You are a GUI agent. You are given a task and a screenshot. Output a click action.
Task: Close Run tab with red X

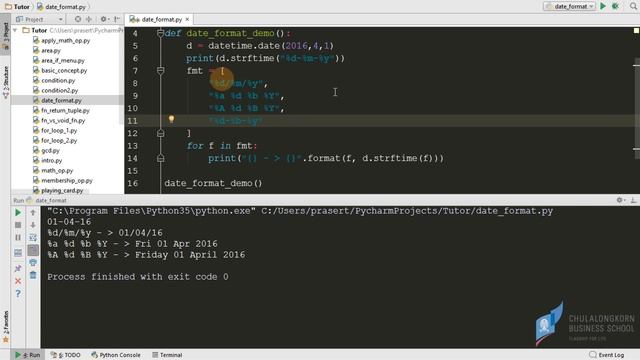coord(18,281)
